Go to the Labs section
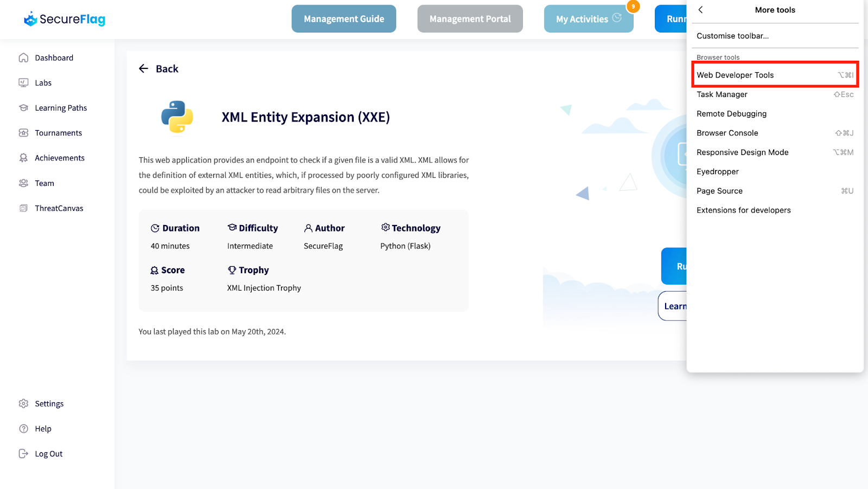The image size is (868, 489). tap(43, 82)
